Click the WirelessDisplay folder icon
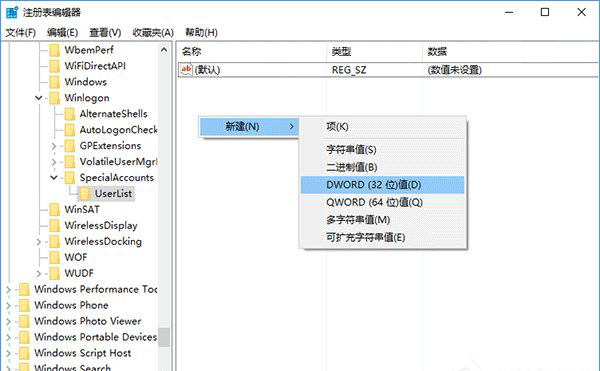This screenshot has width=600, height=371. coord(55,226)
